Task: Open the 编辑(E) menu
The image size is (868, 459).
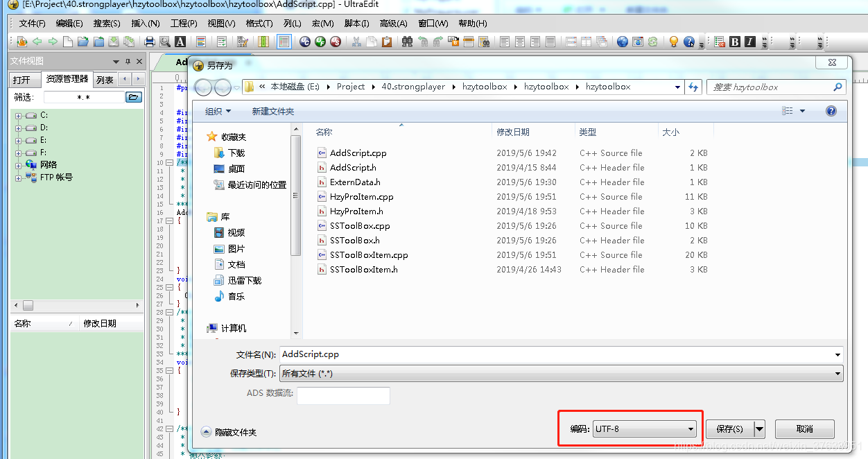Action: click(x=69, y=24)
